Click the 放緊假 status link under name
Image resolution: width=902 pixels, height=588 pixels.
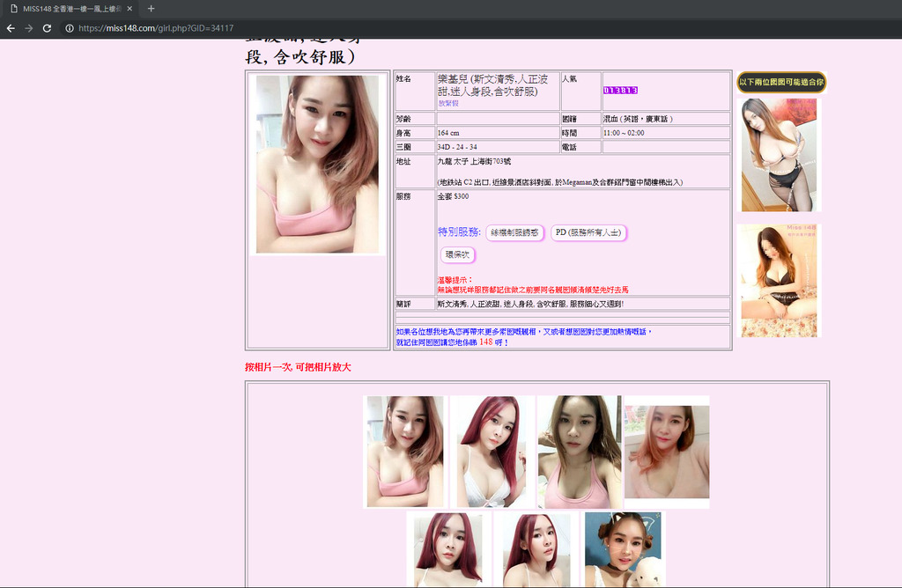pos(448,103)
